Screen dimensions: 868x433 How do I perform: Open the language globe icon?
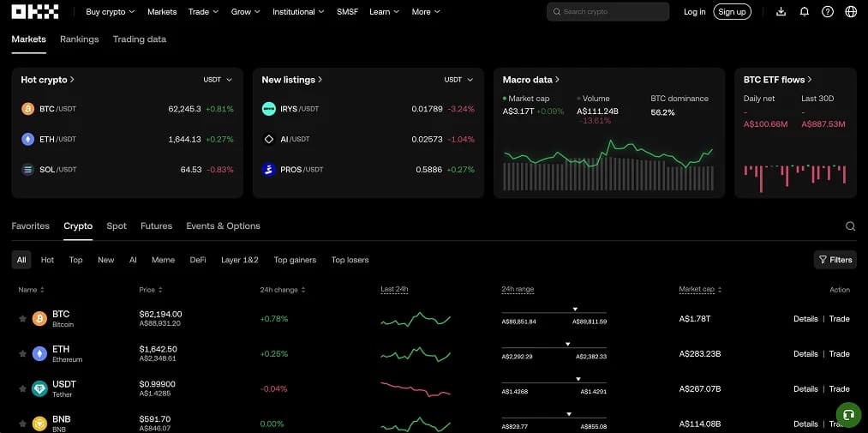(x=851, y=12)
